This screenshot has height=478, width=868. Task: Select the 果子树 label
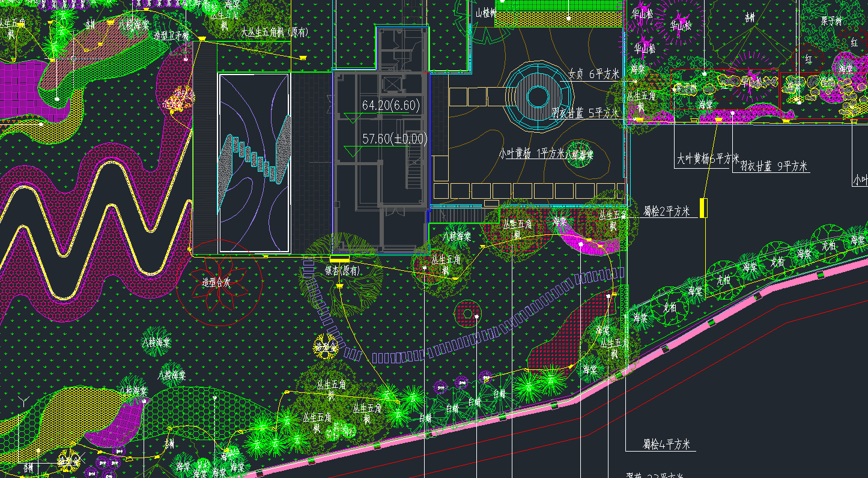click(x=831, y=20)
